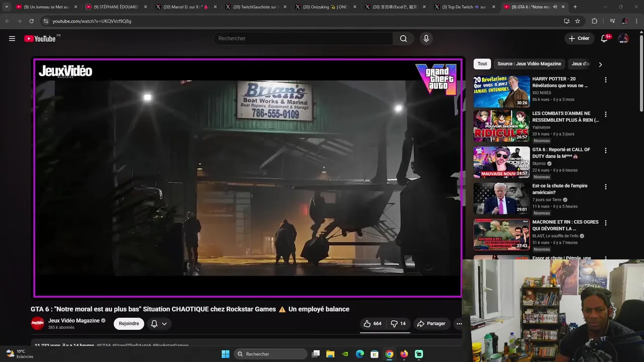
Task: Open File Explorer from taskbar
Action: tap(330, 354)
